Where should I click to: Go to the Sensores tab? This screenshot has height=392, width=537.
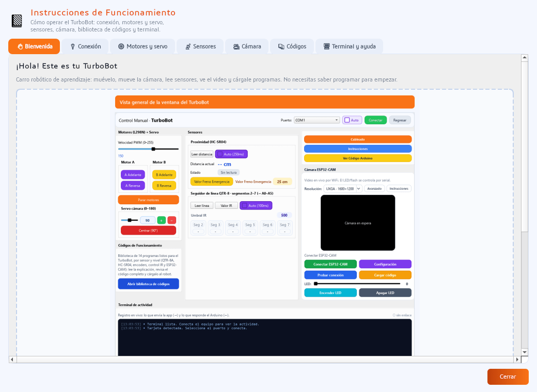[x=200, y=46]
